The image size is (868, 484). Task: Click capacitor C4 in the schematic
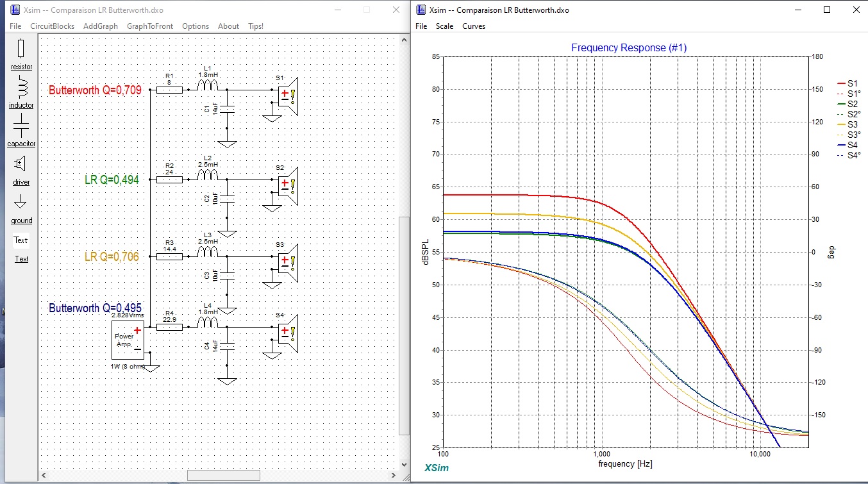click(x=226, y=346)
